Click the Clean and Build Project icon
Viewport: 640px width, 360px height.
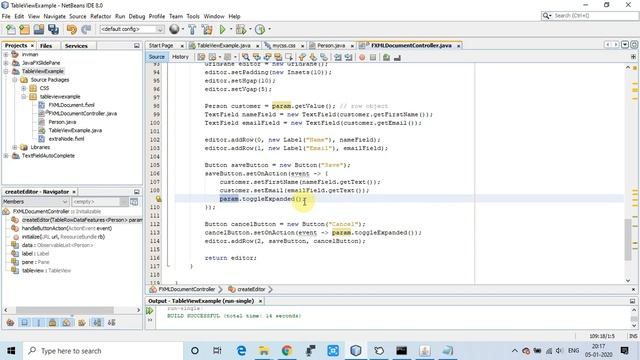tap(207, 29)
